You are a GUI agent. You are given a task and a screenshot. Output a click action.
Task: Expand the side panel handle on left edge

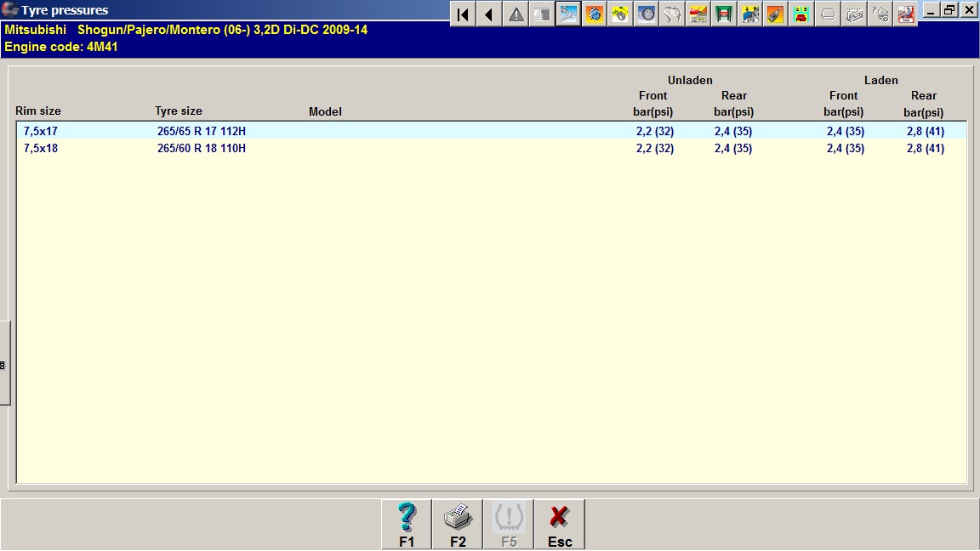coord(4,364)
